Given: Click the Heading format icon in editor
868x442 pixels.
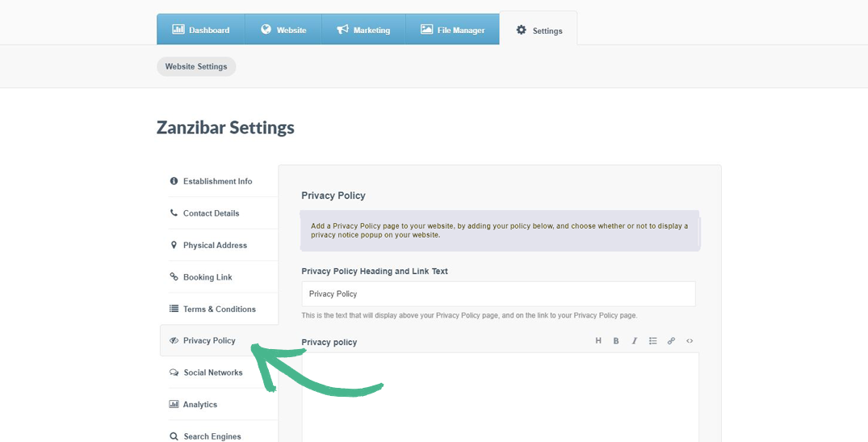Looking at the screenshot, I should click(x=598, y=341).
